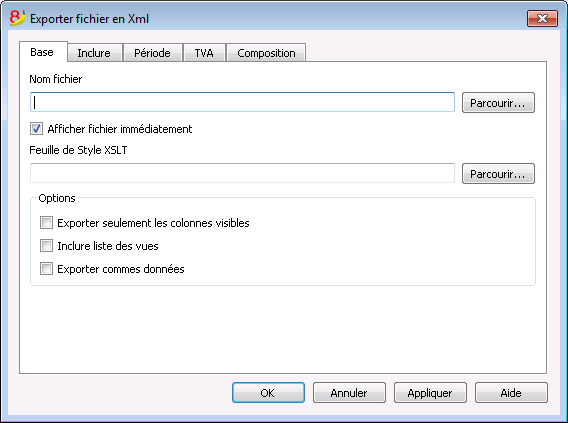Confirm export with the OK button
568x423 pixels.
point(268,393)
